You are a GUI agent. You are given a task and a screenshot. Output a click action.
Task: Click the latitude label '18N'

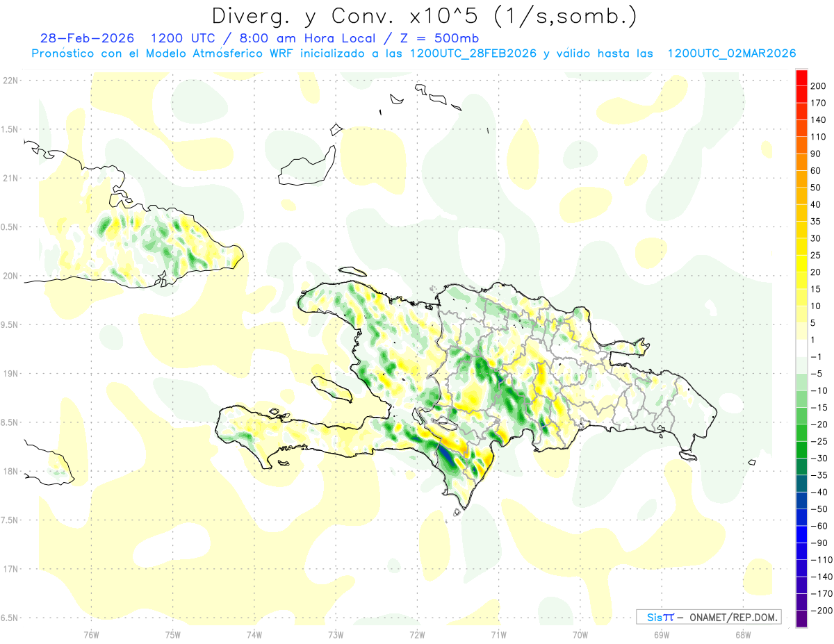10,471
